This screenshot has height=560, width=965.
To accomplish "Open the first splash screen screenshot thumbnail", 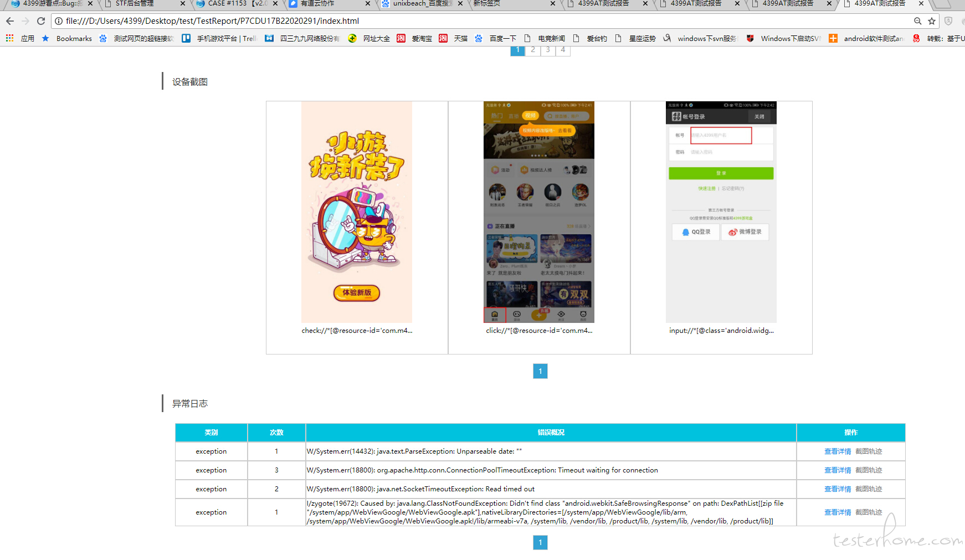I will tap(357, 212).
